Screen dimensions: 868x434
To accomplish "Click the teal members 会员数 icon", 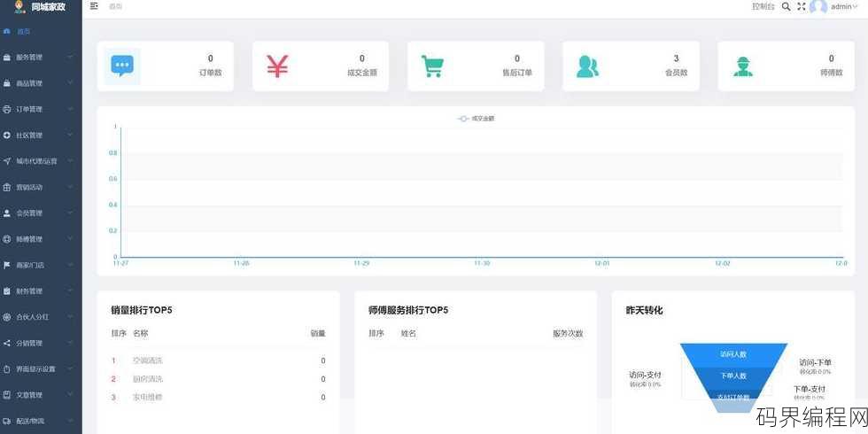I will pyautogui.click(x=587, y=66).
